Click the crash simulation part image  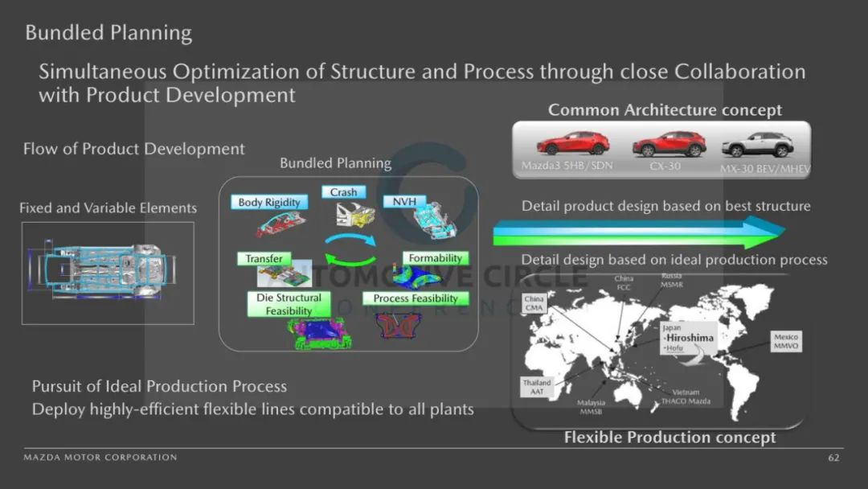click(355, 214)
